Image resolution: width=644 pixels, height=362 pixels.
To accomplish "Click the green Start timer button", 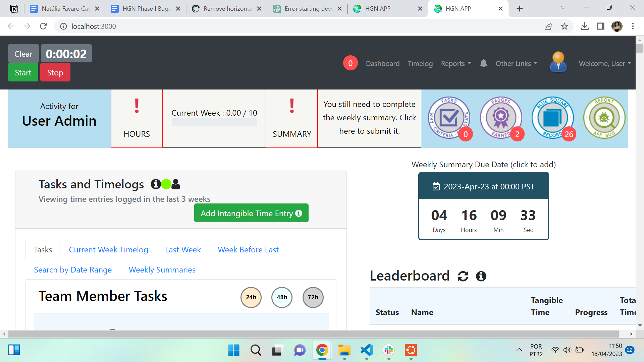I will tap(23, 73).
